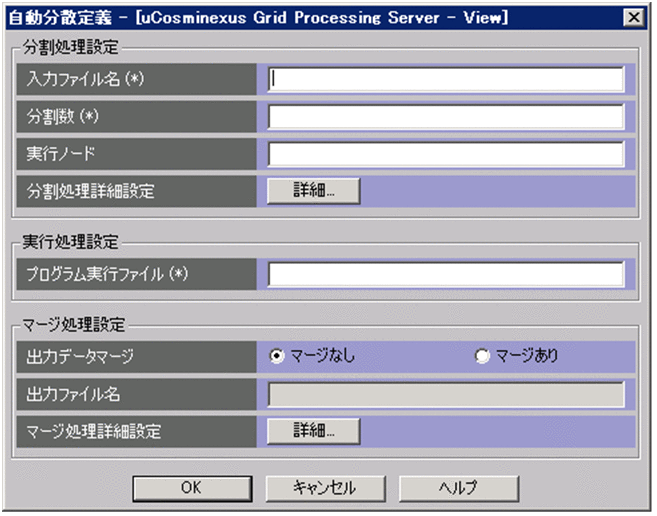Screen dimensions: 657x516
Task: Click the 実行処理設定 group title
Action: 70,242
